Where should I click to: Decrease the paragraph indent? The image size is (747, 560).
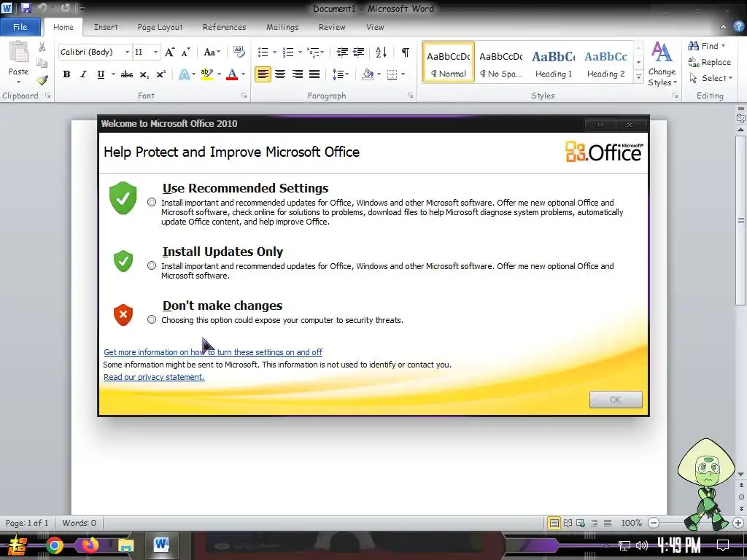click(342, 52)
